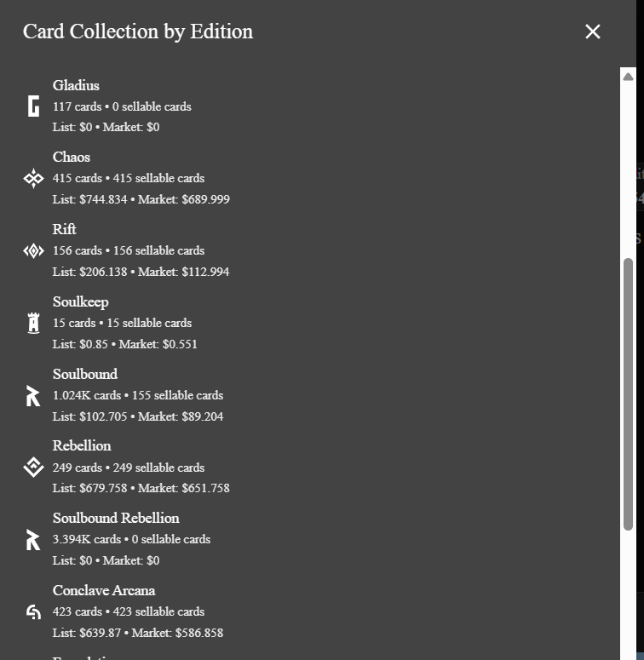Click the Card Collection by Edition heading
This screenshot has height=660, width=644.
tap(138, 32)
